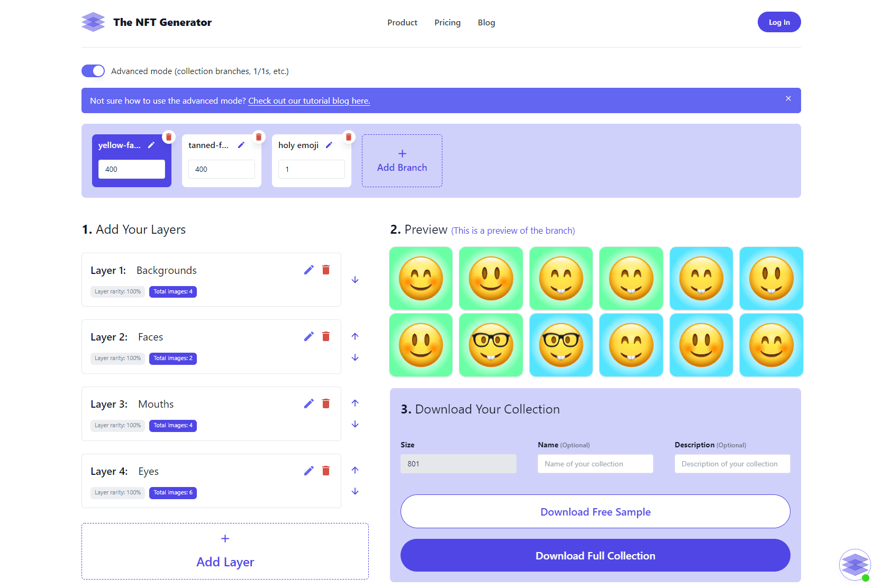Image resolution: width=881 pixels, height=588 pixels.
Task: Click the Log In button
Action: 779,22
